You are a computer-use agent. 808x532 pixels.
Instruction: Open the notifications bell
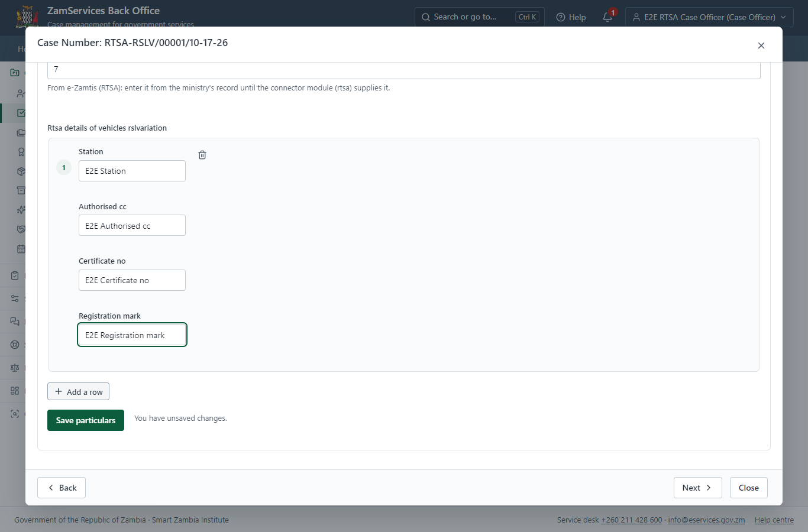coord(607,17)
